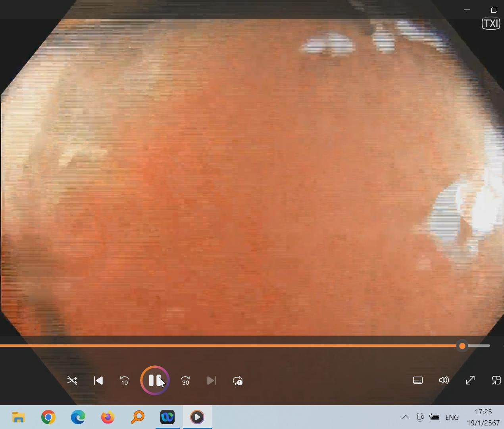Restore down the media player window
Screen dimensions: 504x429
click(494, 10)
